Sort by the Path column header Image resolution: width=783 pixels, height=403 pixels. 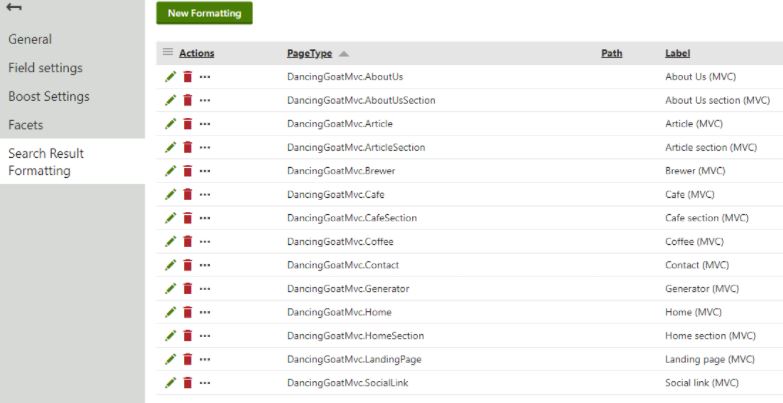[x=612, y=53]
